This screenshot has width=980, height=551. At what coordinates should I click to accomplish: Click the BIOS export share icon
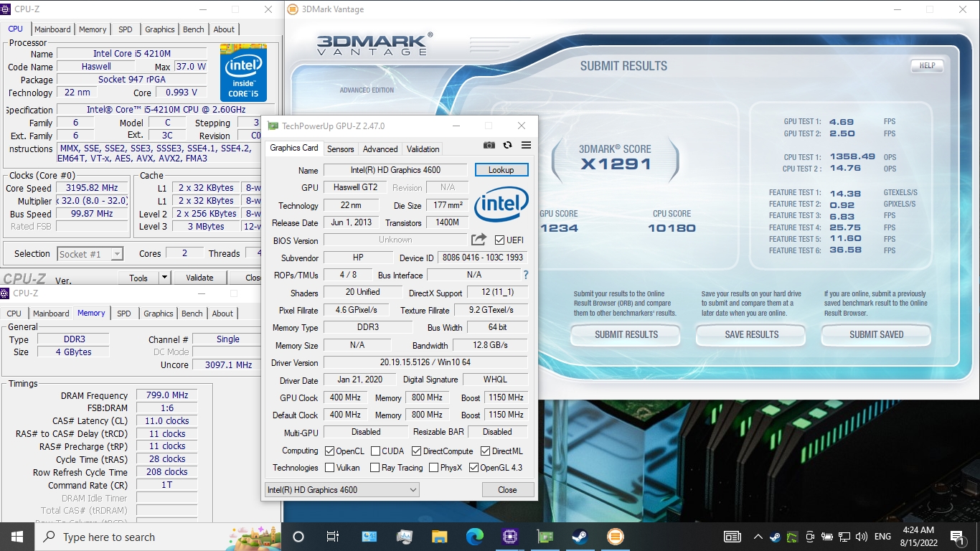click(x=479, y=240)
